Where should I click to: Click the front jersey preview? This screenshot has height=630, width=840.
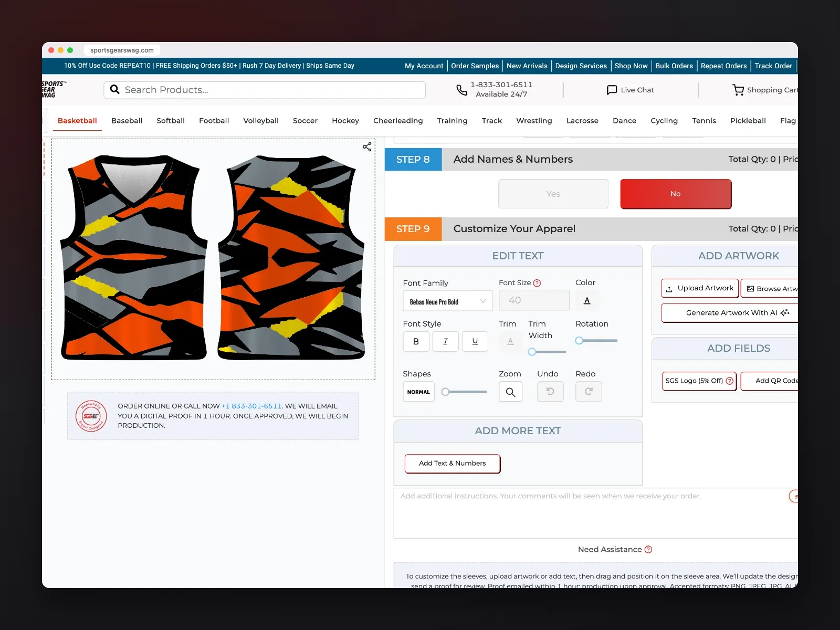tap(134, 257)
